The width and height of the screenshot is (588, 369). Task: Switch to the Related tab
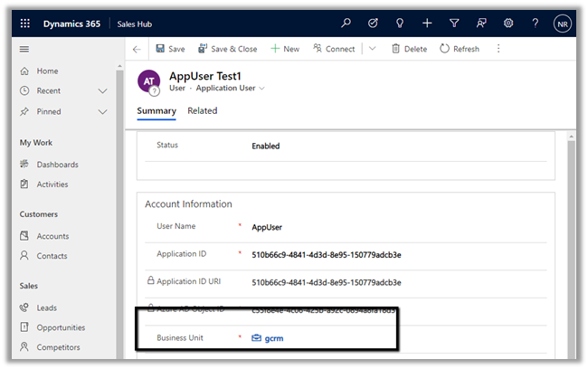pyautogui.click(x=202, y=111)
